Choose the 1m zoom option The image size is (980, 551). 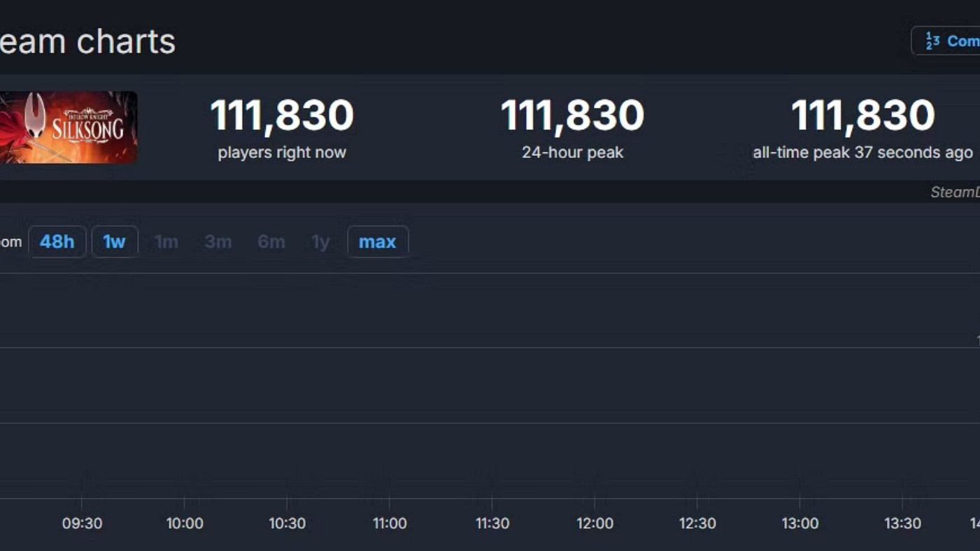(x=166, y=242)
